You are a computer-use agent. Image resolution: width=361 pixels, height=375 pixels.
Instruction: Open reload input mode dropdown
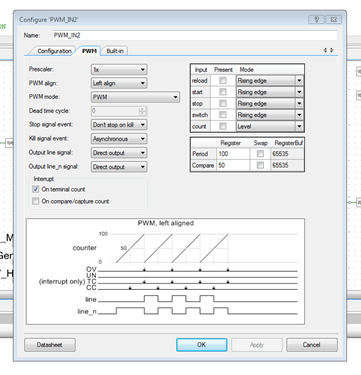(x=270, y=81)
